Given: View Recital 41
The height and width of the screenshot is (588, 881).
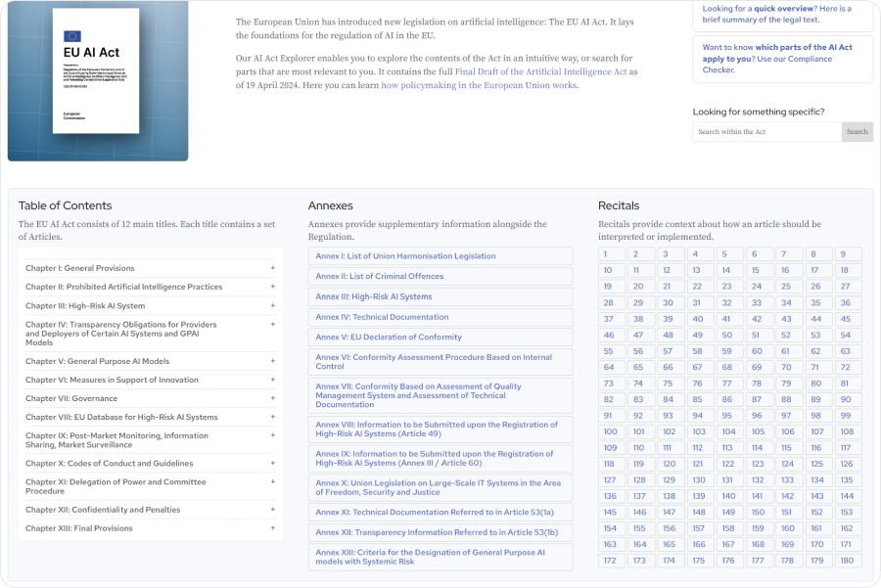Looking at the screenshot, I should pyautogui.click(x=730, y=319).
